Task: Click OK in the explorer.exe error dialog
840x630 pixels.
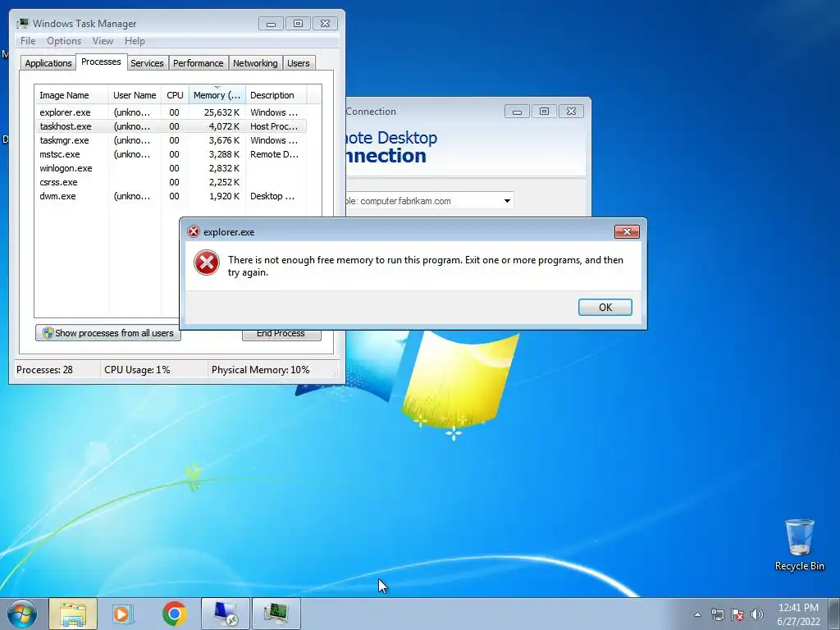Action: (605, 307)
